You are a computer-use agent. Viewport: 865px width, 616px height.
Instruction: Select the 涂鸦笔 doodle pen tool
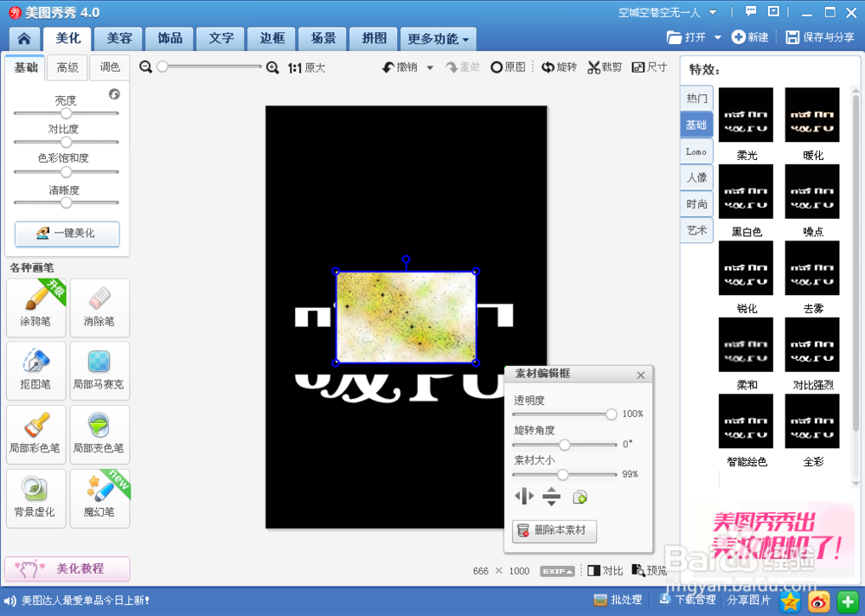(x=35, y=307)
